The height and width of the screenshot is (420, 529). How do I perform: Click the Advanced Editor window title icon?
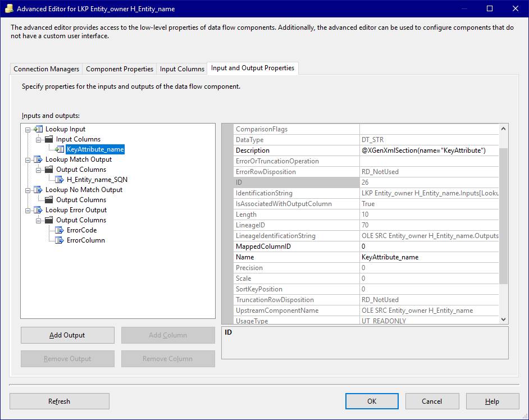(x=9, y=9)
